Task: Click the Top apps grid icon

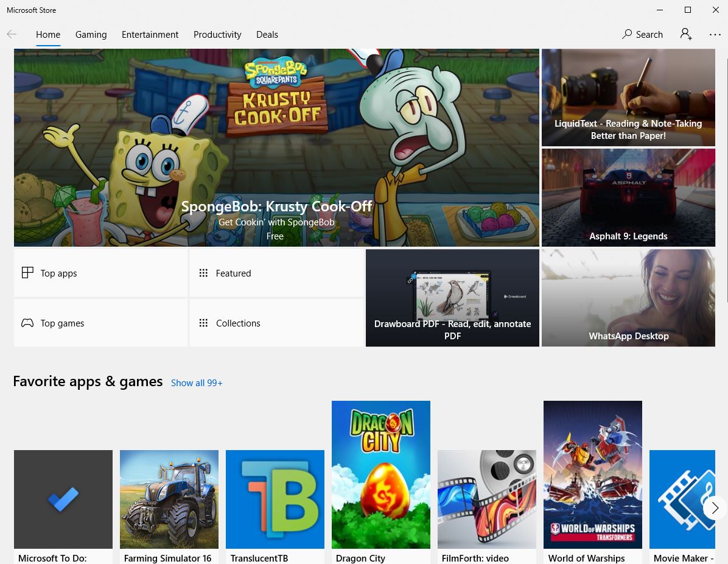Action: (27, 273)
